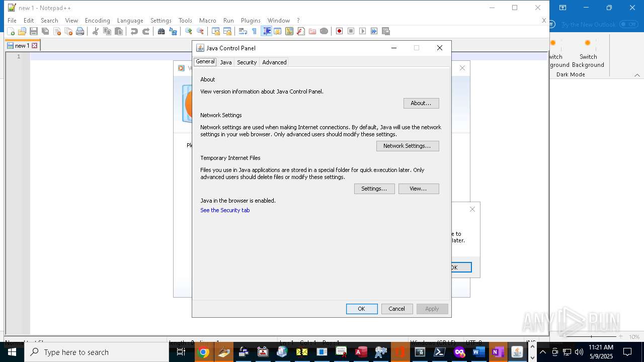This screenshot has height=362, width=644.
Task: Zoom in using toolbar magnifier icon
Action: 188,31
